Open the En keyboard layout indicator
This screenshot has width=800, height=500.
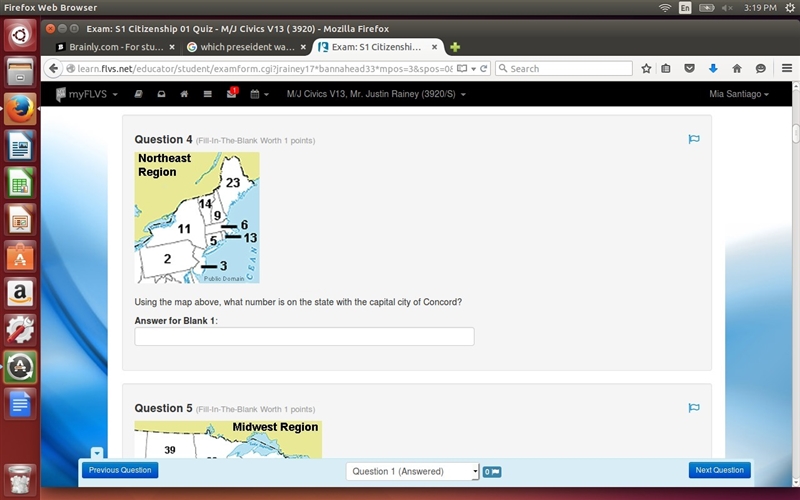(685, 8)
